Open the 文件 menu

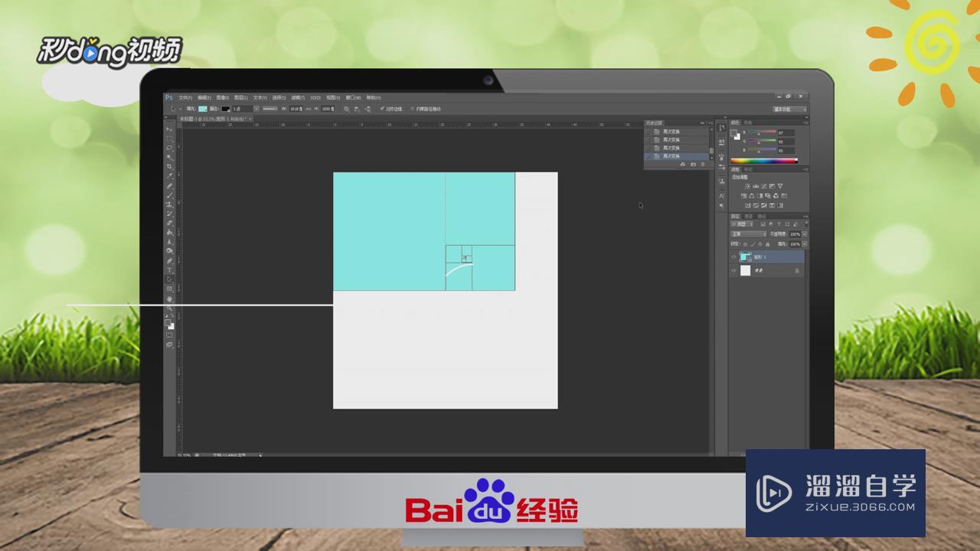(x=184, y=98)
